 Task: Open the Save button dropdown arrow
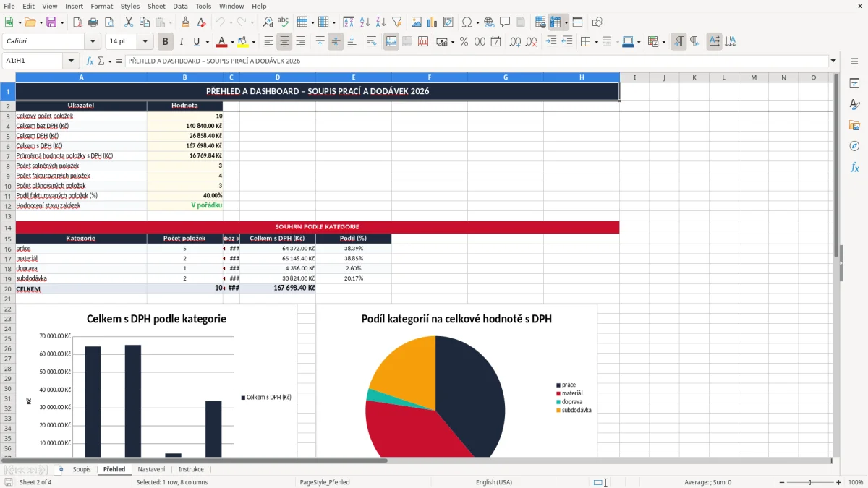click(x=61, y=22)
